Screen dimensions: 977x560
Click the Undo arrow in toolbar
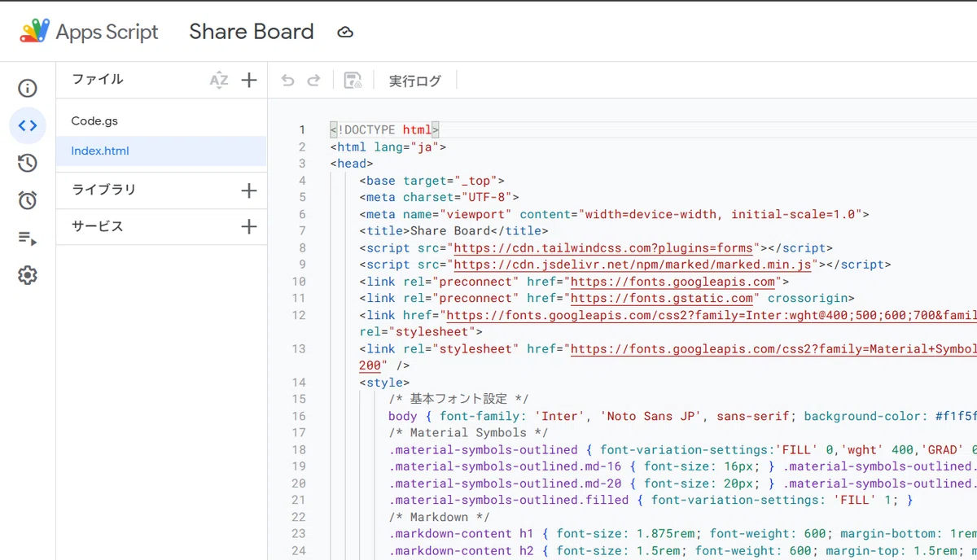pyautogui.click(x=287, y=80)
